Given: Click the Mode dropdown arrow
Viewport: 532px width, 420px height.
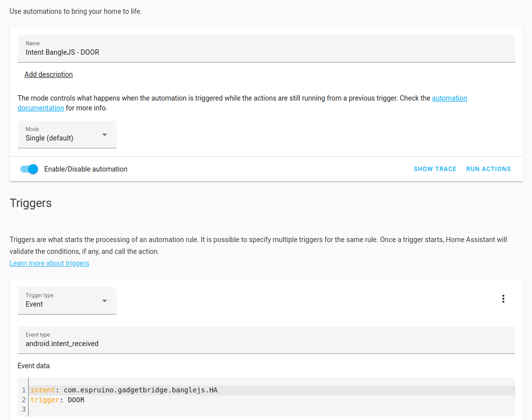Looking at the screenshot, I should pos(104,135).
